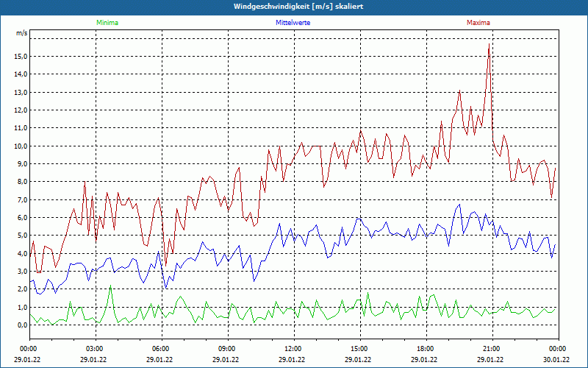Click the '3,0' y-axis value

point(22,271)
